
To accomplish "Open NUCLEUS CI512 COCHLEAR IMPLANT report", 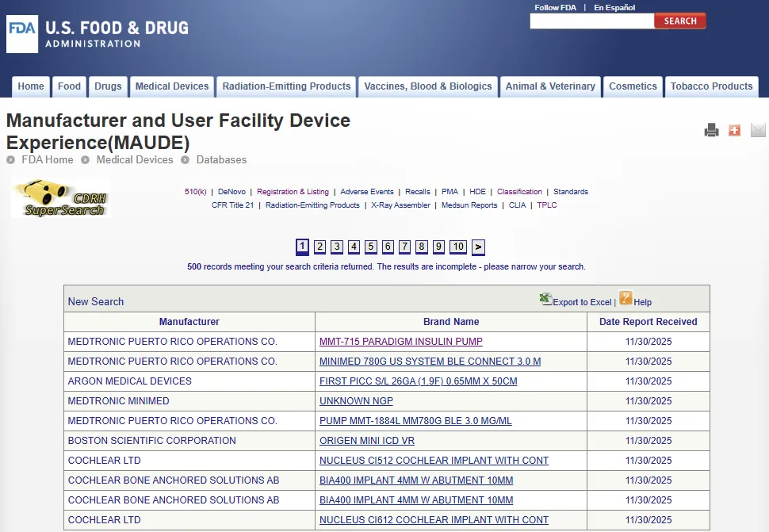I will point(434,461).
